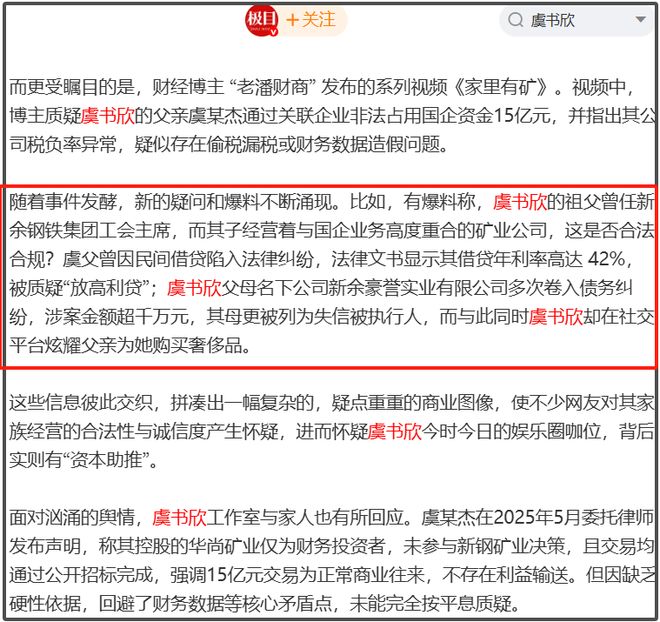Image resolution: width=660 pixels, height=622 pixels.
Task: Open 虞书欣 link before 父母名下公司
Action: tap(194, 289)
